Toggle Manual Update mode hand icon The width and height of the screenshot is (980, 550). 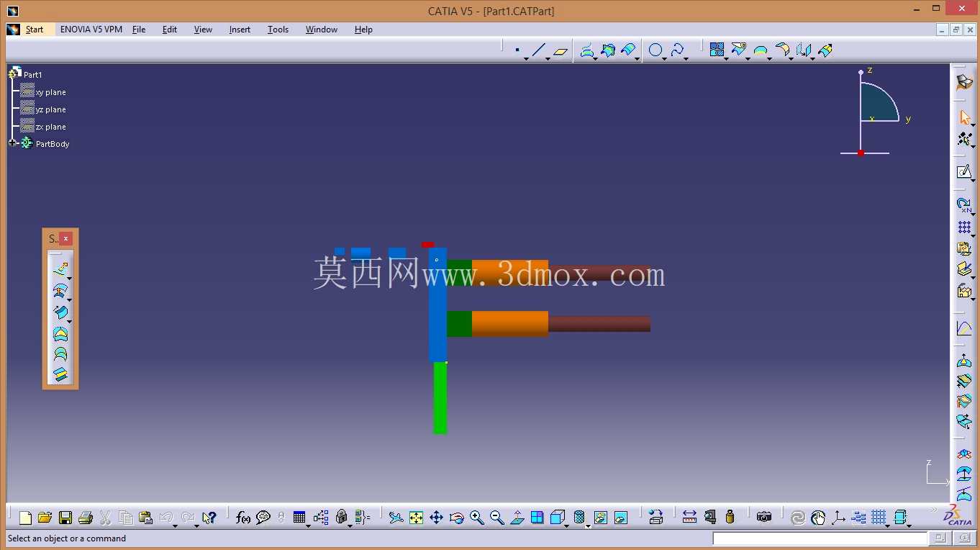pos(818,517)
